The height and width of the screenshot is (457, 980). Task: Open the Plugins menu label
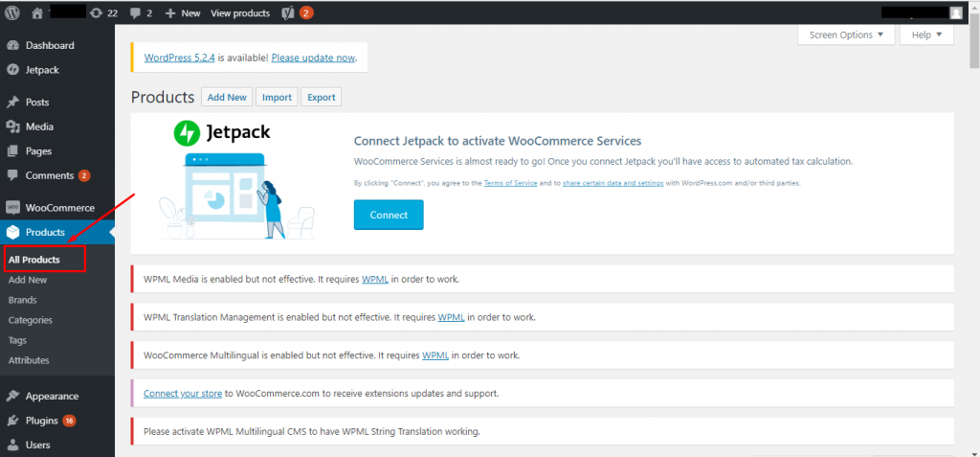pos(42,421)
